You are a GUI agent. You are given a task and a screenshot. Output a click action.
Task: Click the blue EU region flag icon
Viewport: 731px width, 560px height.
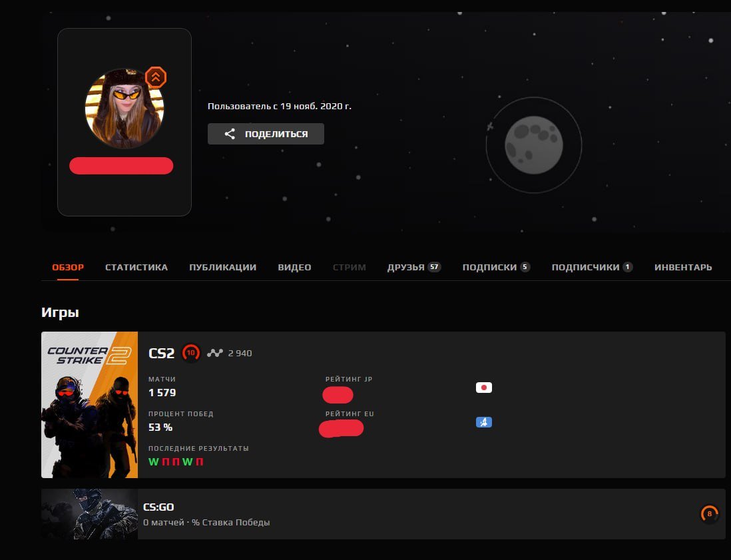(x=484, y=422)
